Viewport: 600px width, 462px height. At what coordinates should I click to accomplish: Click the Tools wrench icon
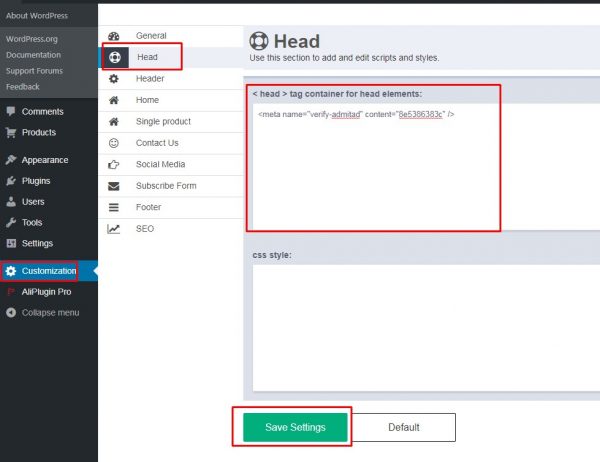(x=11, y=222)
